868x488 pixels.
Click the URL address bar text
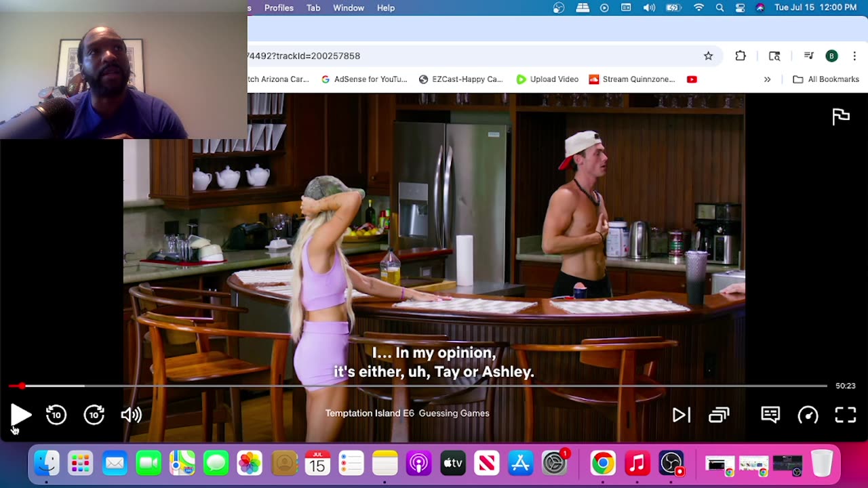[304, 56]
